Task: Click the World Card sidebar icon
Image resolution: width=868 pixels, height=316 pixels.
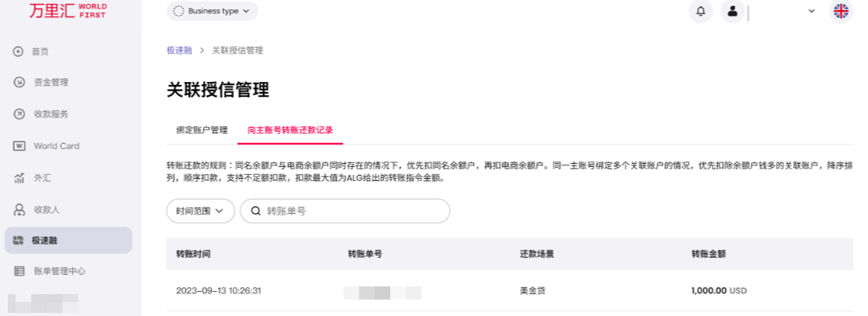Action: pos(19,146)
